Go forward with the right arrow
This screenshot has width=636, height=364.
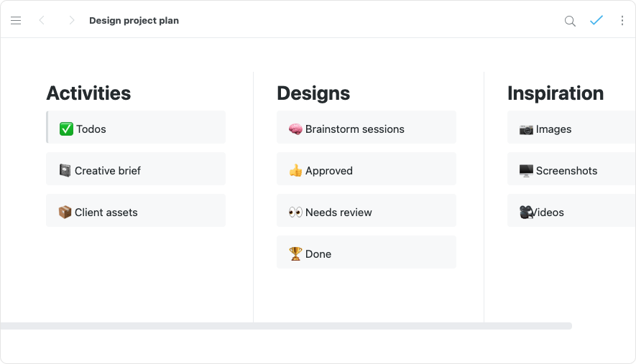click(71, 21)
